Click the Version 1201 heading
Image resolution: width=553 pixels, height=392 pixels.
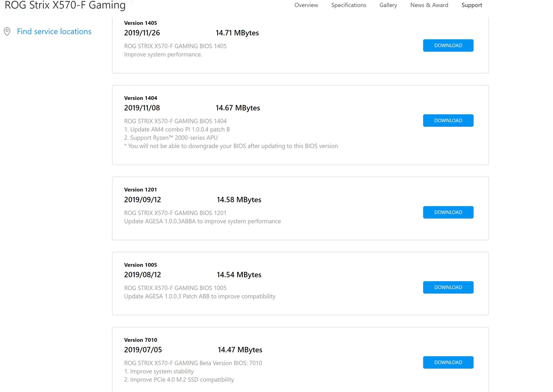pos(140,190)
